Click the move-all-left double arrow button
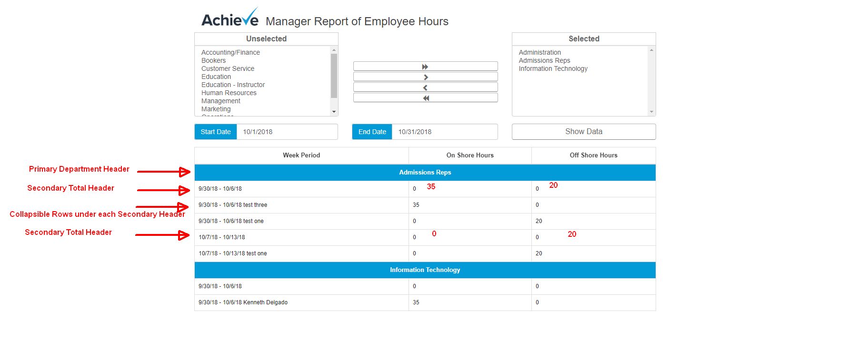Screen dimensions: 868x340 425,98
